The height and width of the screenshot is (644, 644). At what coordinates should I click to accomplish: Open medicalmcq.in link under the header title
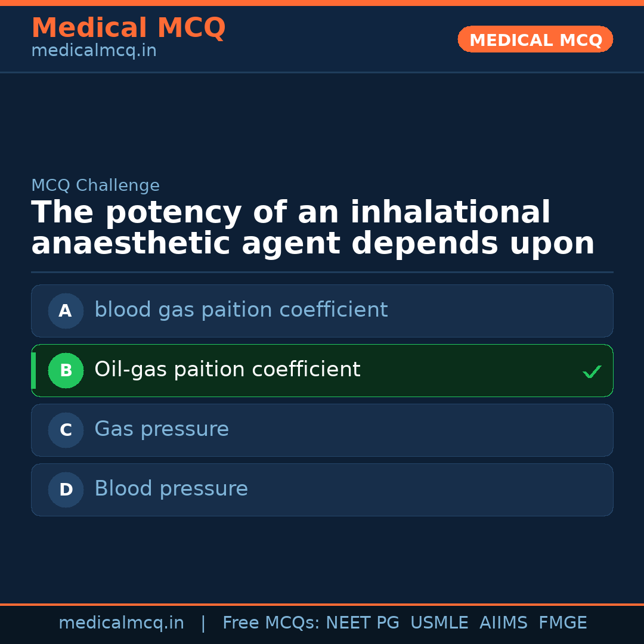[x=94, y=51]
